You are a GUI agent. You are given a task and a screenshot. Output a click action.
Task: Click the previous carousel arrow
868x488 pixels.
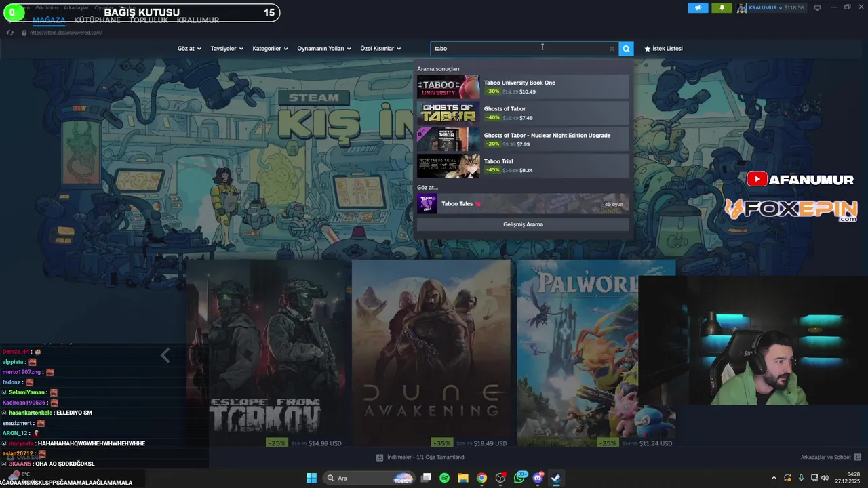pyautogui.click(x=165, y=354)
